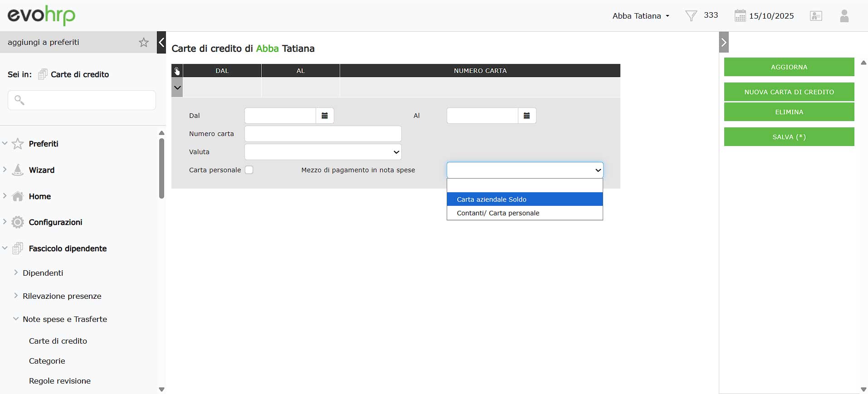Click the filter funnel icon

tap(691, 16)
